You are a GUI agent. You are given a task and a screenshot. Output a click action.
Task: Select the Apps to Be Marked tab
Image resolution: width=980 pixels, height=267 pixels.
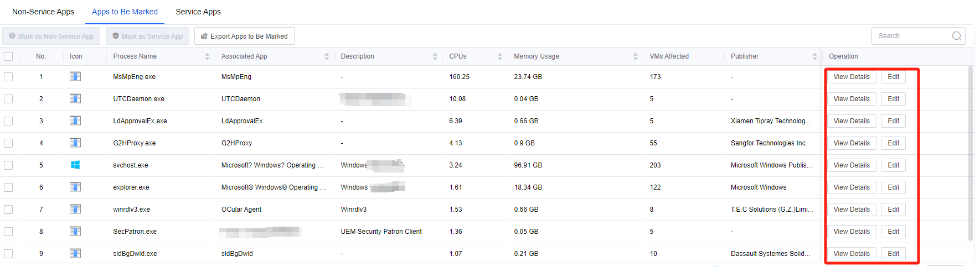(x=125, y=12)
